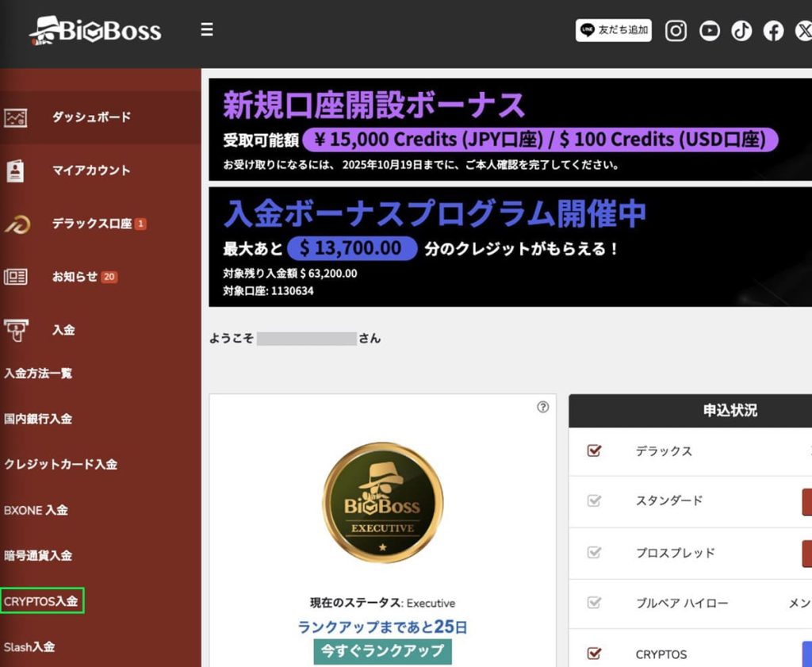Open the Facebook page icon

(x=773, y=30)
